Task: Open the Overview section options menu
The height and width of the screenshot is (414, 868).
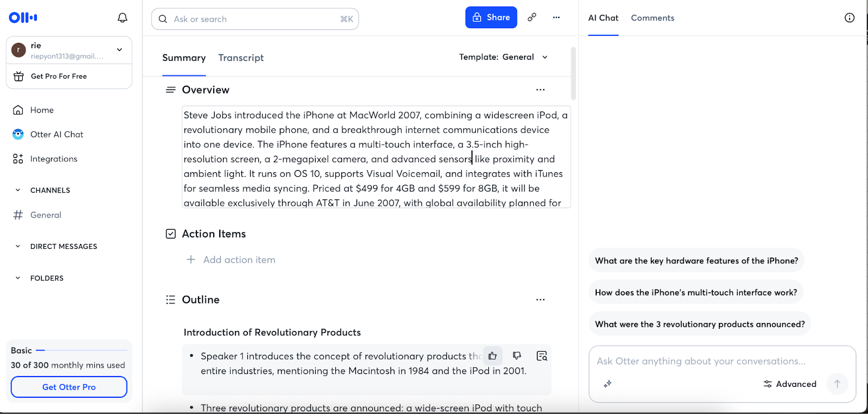Action: click(540, 90)
